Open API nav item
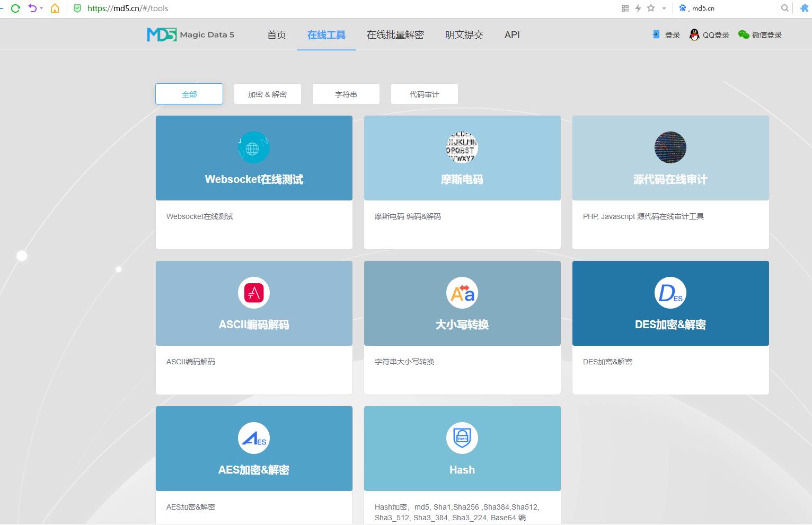The image size is (812, 525). coord(512,34)
